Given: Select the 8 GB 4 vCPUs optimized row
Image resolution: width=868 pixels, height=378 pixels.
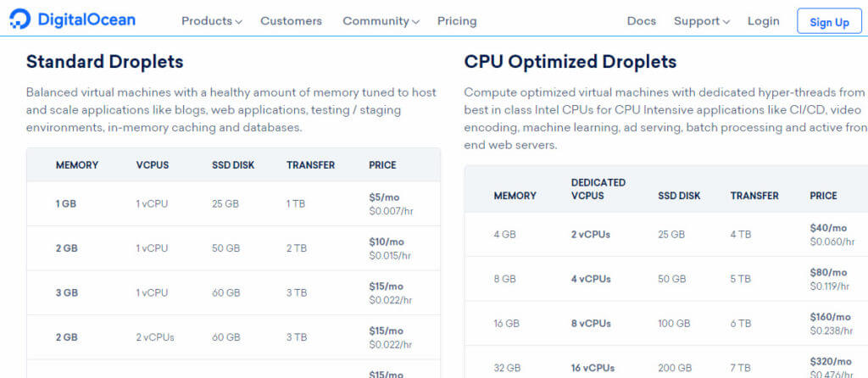Looking at the screenshot, I should [666, 279].
